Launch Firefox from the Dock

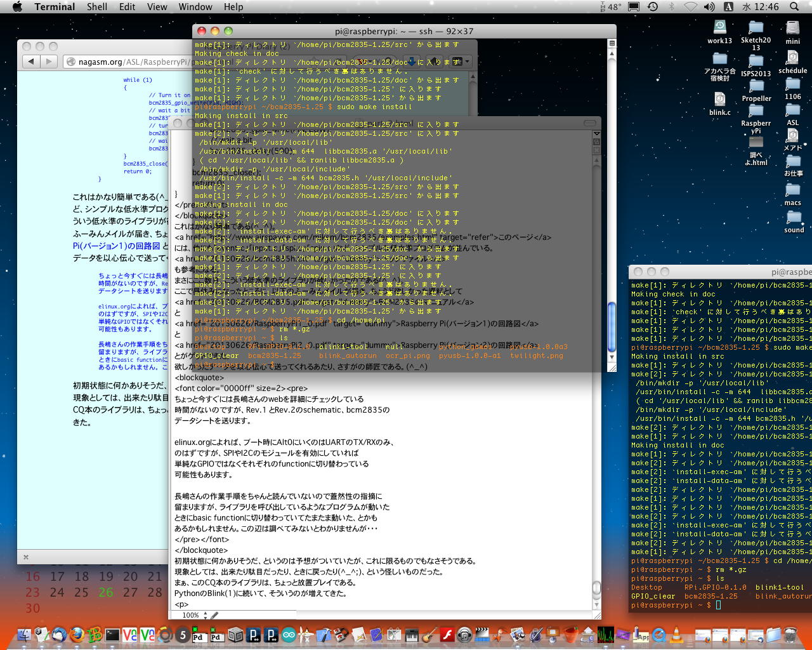pyautogui.click(x=77, y=634)
